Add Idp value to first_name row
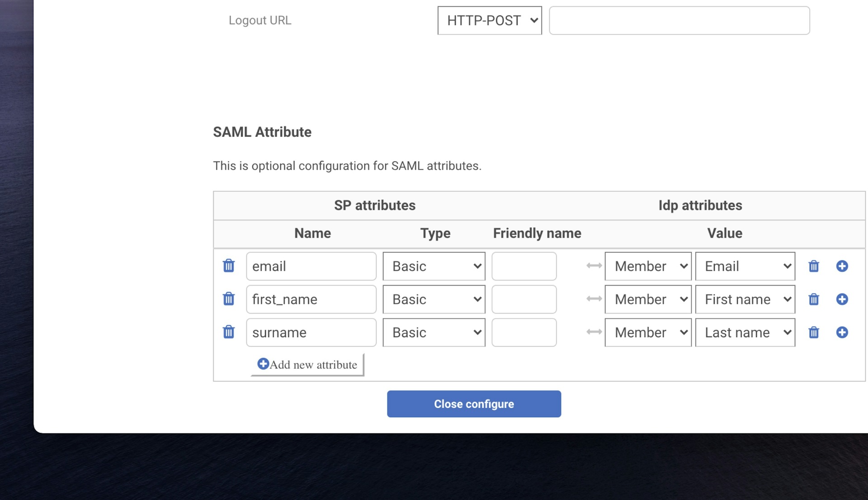 [842, 299]
